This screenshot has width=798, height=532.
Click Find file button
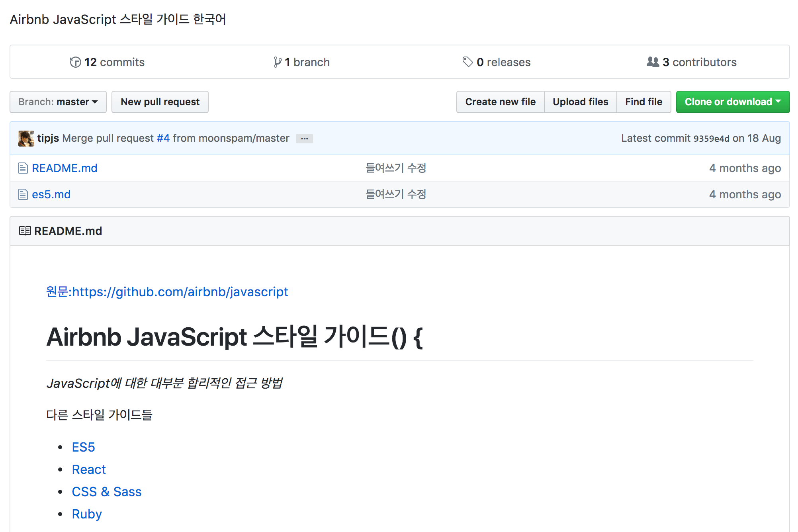click(x=643, y=102)
